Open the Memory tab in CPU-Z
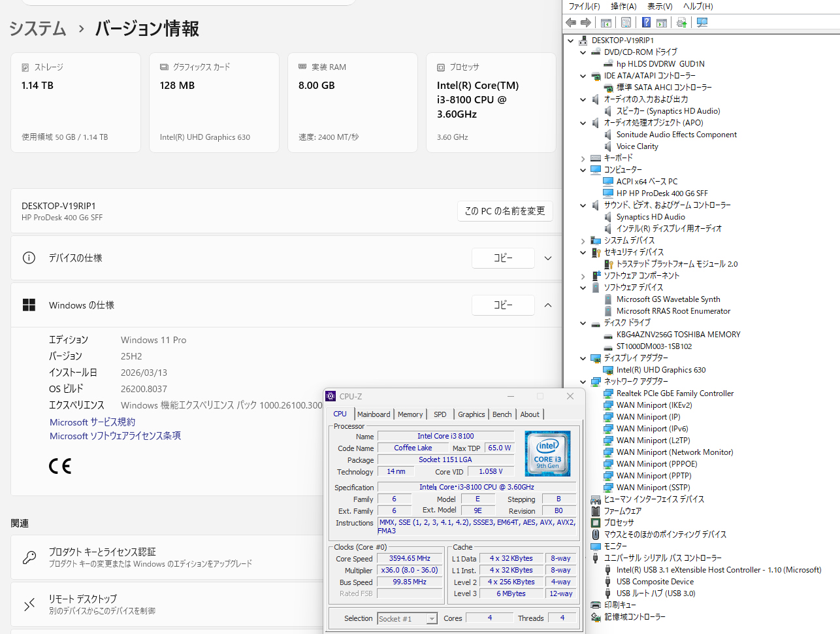This screenshot has height=634, width=840. coord(410,414)
